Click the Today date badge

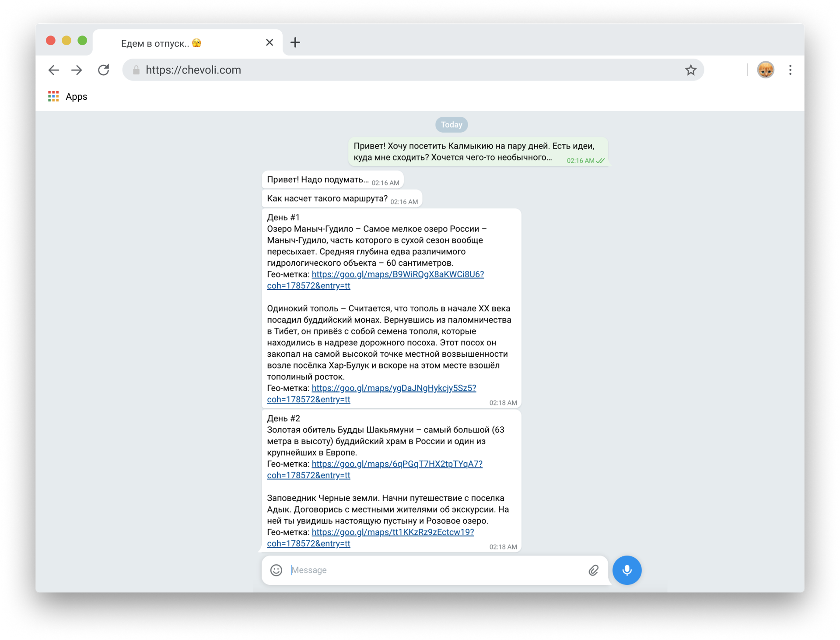pos(451,125)
